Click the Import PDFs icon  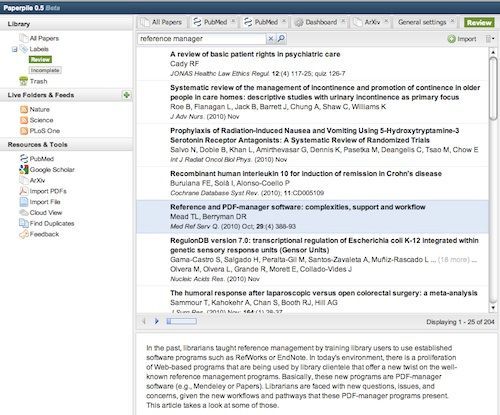coord(24,191)
